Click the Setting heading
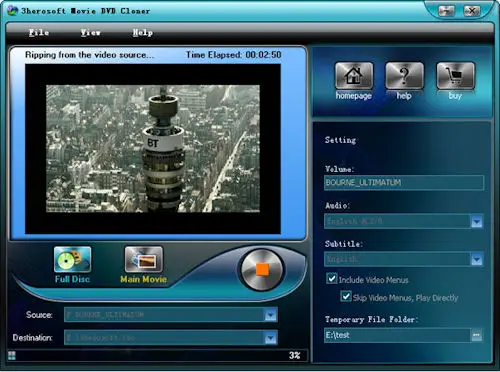Screen dimensions: 500x372 pyautogui.click(x=340, y=140)
